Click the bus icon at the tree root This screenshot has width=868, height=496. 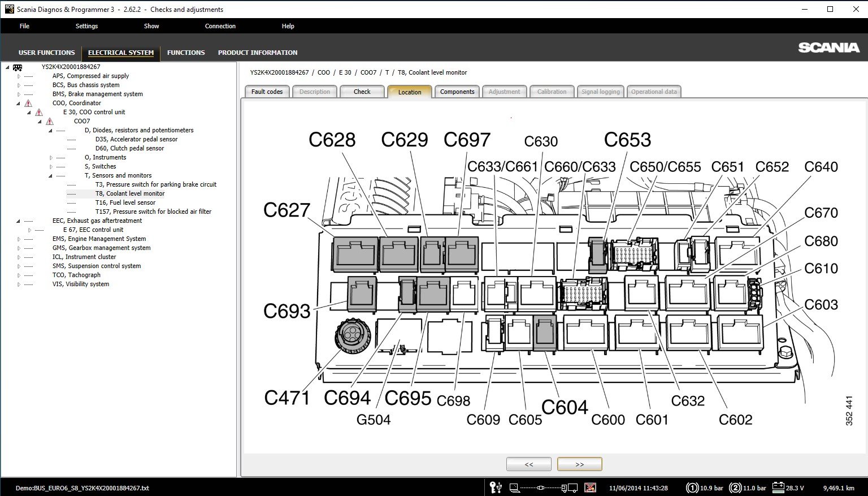coord(18,67)
